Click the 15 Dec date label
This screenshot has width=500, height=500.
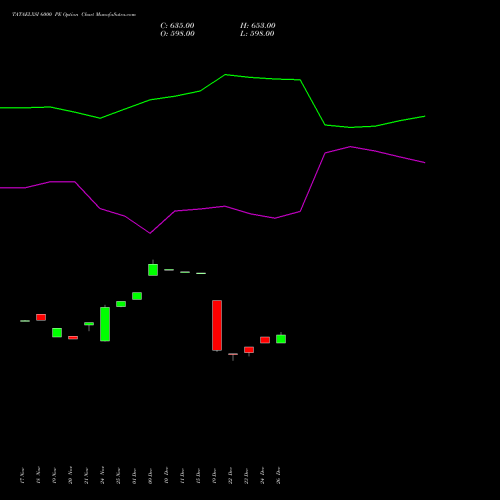point(198,475)
